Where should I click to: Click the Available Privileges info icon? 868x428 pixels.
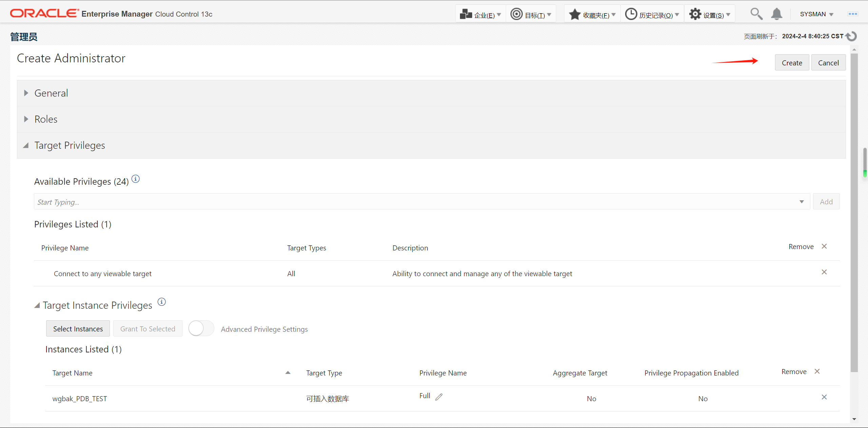click(135, 179)
